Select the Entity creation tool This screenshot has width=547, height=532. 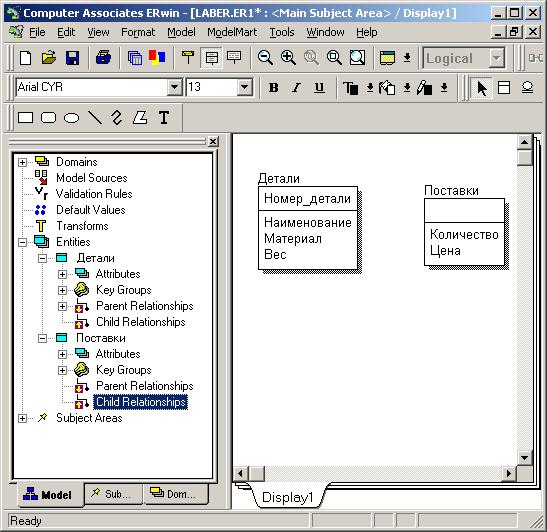pyautogui.click(x=504, y=88)
